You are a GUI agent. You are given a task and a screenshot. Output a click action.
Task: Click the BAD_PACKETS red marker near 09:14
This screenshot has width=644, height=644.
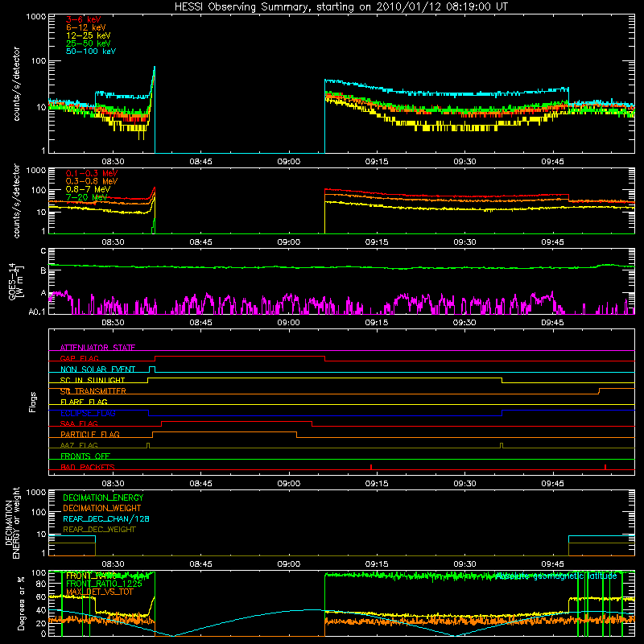(371, 467)
